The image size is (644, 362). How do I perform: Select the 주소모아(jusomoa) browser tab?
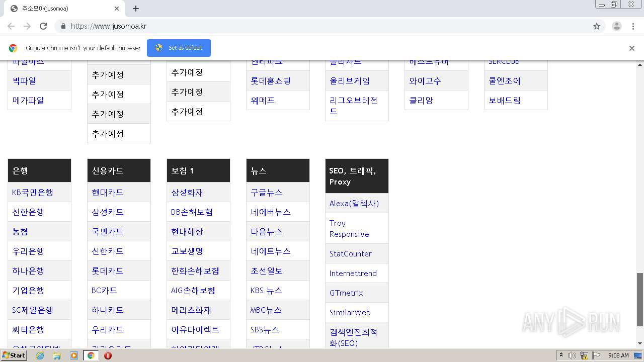click(64, 9)
